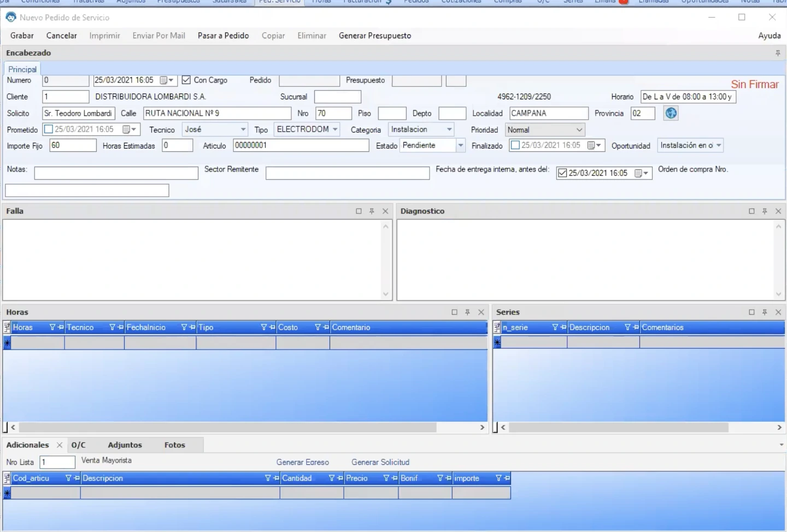Switch to the O/C tab

pos(79,445)
